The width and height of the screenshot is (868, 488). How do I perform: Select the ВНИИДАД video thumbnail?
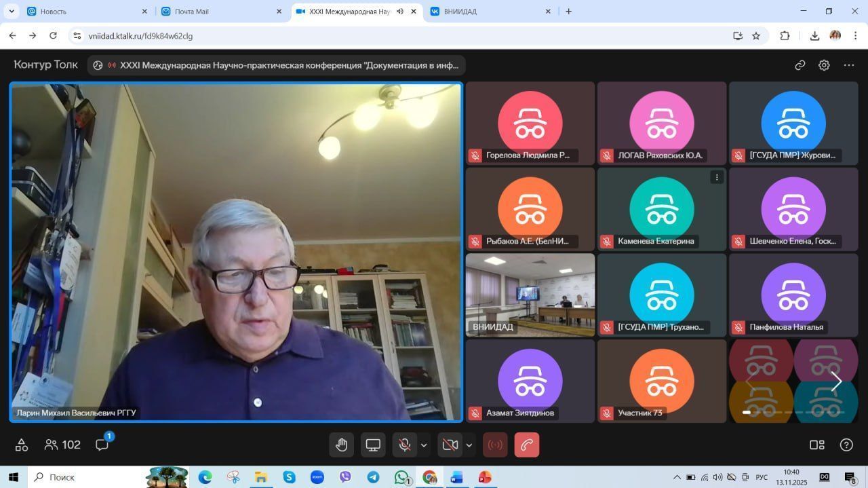click(530, 295)
